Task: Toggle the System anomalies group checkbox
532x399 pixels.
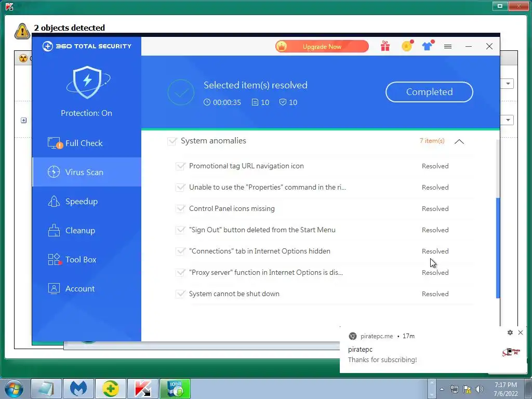Action: [172, 141]
